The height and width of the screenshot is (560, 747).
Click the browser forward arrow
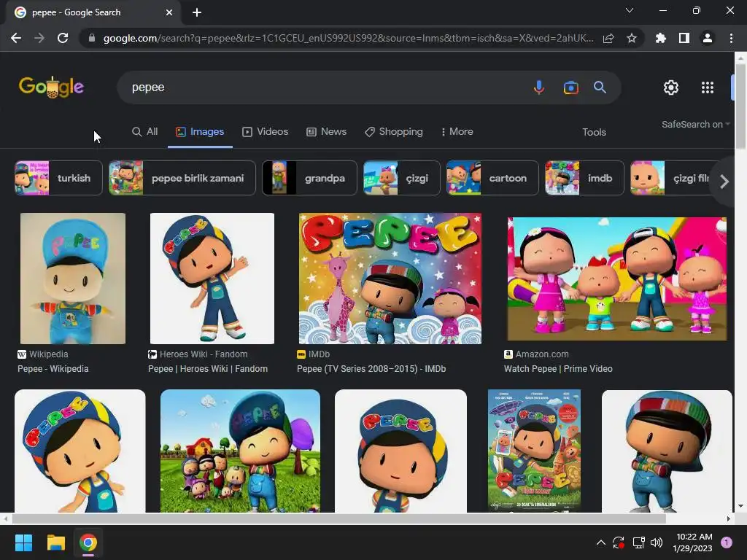pos(39,38)
